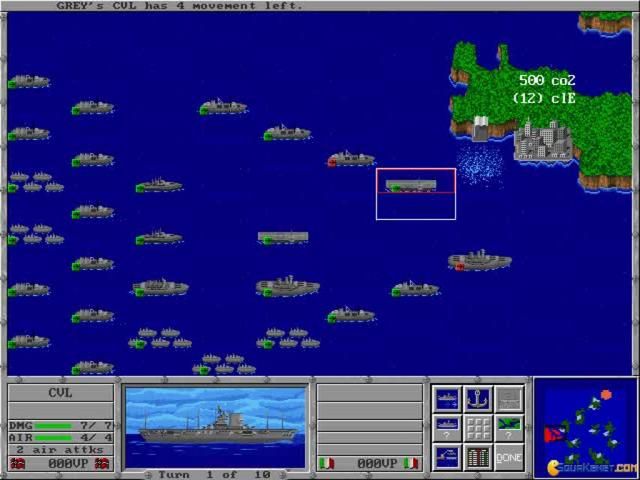Click the "Turn 1 of 10" indicator
Viewport: 640px width, 480px height.
tap(214, 475)
